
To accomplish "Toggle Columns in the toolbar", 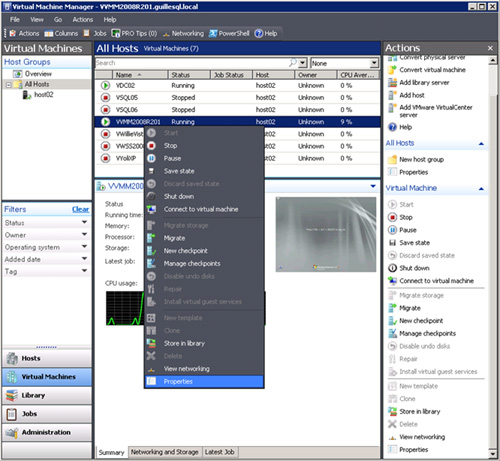I will tap(61, 33).
